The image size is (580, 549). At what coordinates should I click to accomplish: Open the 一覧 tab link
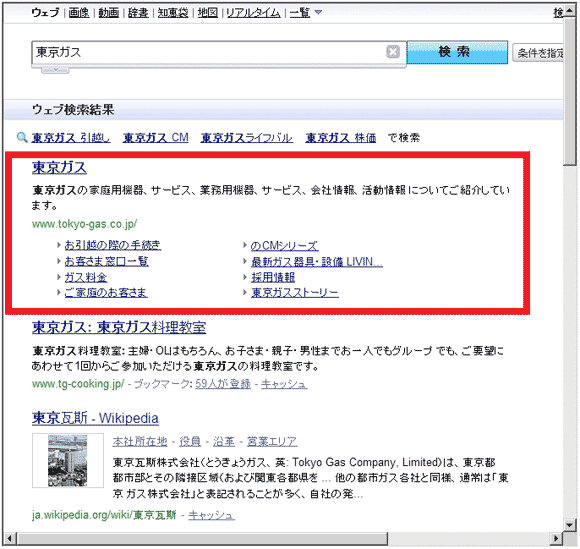[300, 13]
